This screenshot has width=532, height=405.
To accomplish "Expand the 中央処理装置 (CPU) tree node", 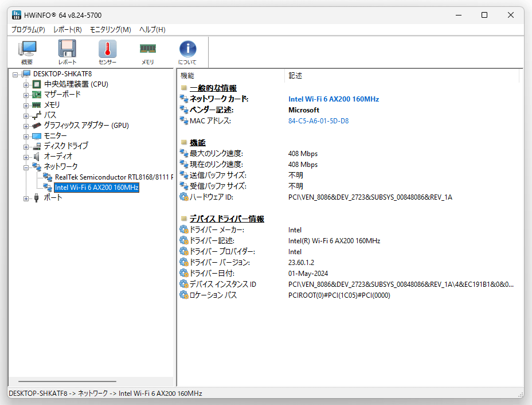I will click(x=26, y=84).
